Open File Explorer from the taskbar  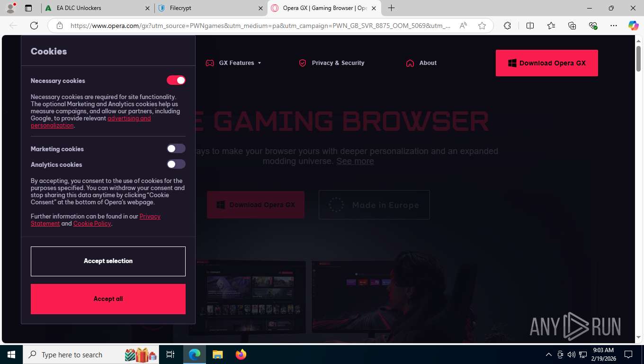pos(217,355)
